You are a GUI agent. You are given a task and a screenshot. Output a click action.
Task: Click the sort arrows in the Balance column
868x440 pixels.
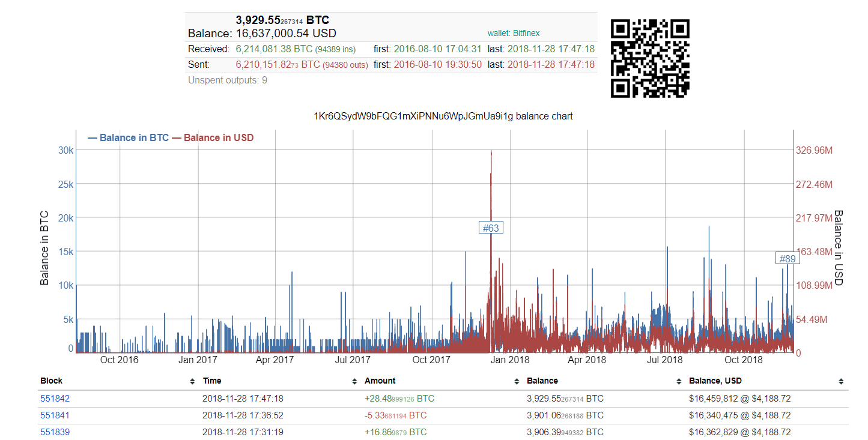pyautogui.click(x=679, y=381)
